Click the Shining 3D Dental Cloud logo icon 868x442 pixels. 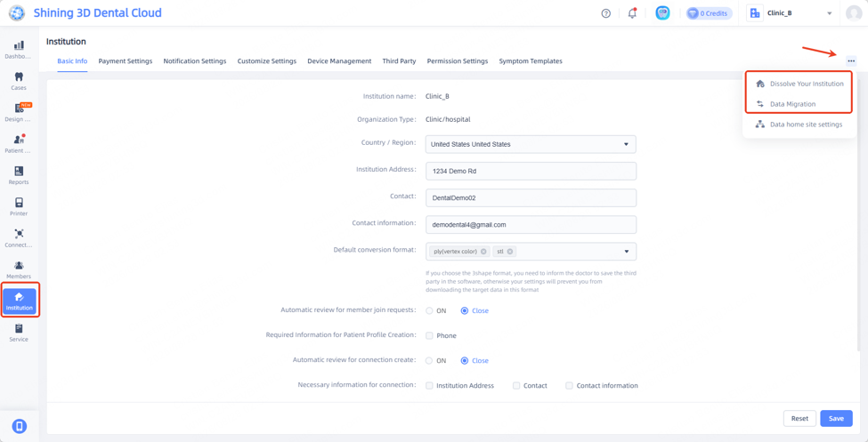[17, 12]
